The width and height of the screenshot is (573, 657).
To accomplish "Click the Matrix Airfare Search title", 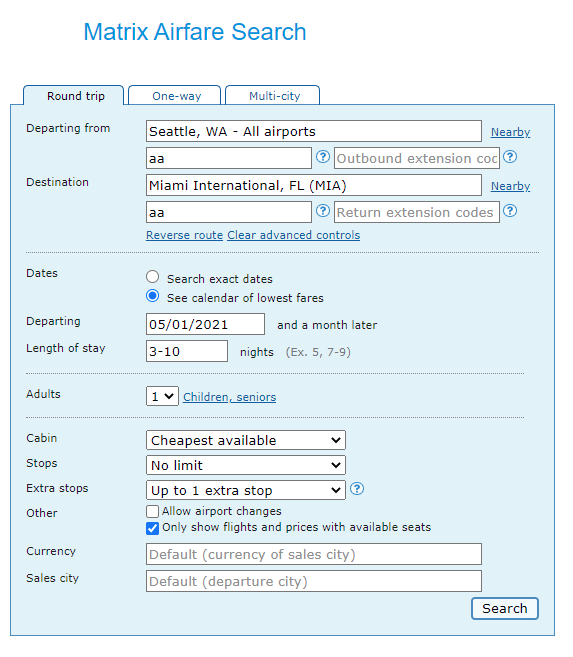I will tap(195, 32).
